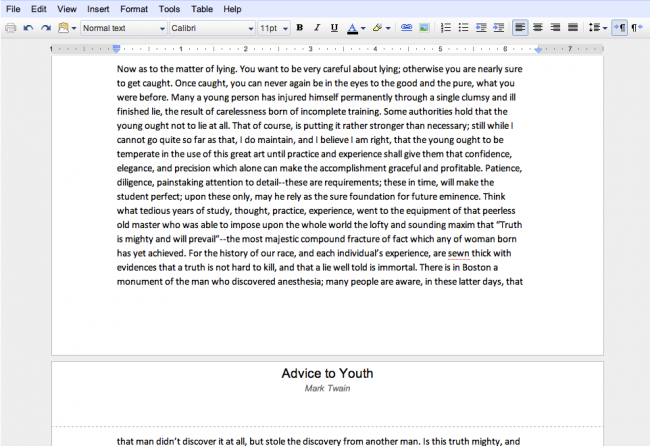Open the 11pt font size dropdown
The image size is (650, 446).
273,28
